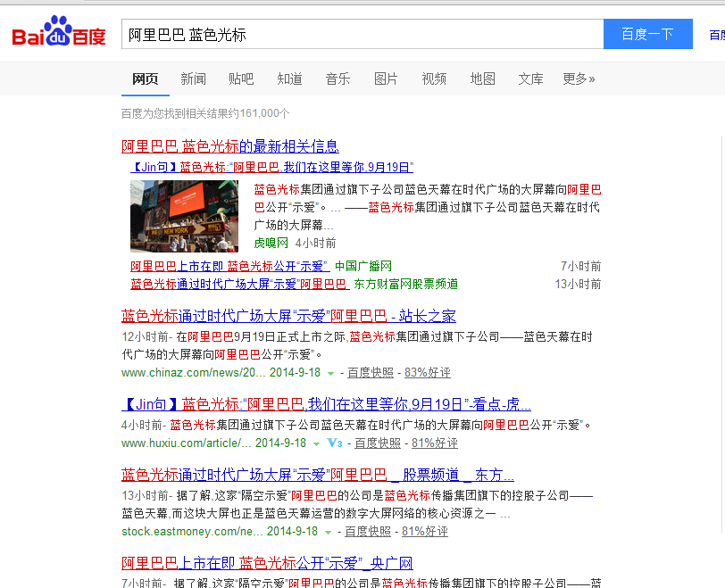Switch to the 图片 tab
The width and height of the screenshot is (725, 588).
pos(386,79)
